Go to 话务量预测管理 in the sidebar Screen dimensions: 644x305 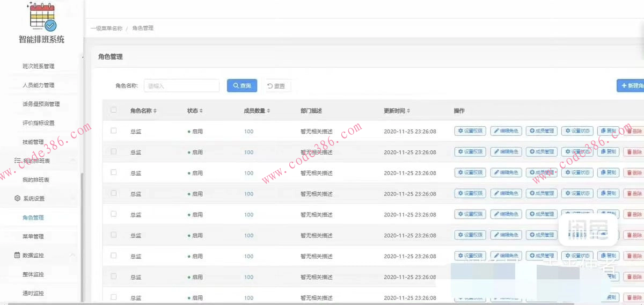click(41, 104)
